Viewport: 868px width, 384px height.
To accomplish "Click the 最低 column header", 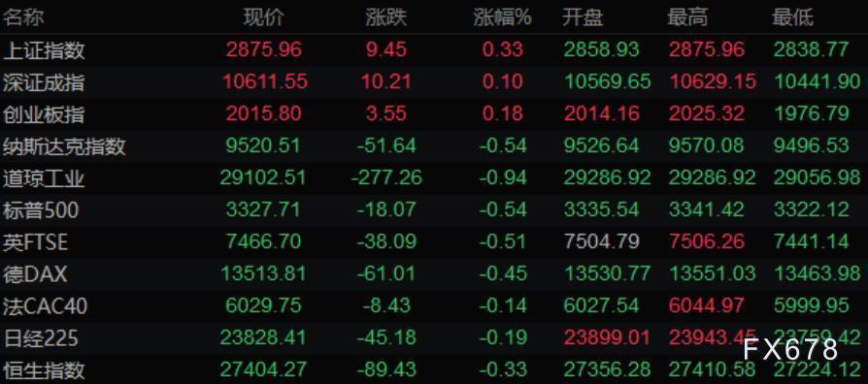I will (792, 17).
